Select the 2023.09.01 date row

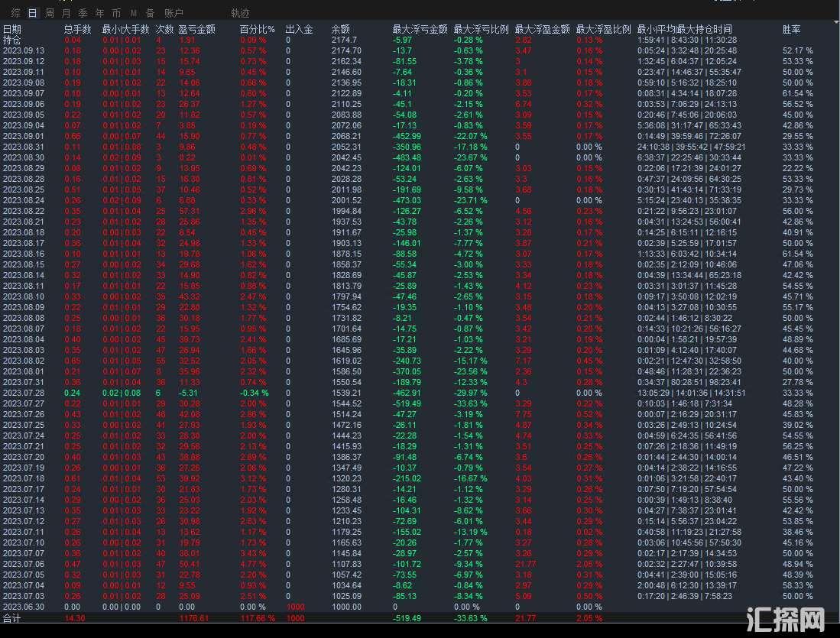click(x=420, y=136)
